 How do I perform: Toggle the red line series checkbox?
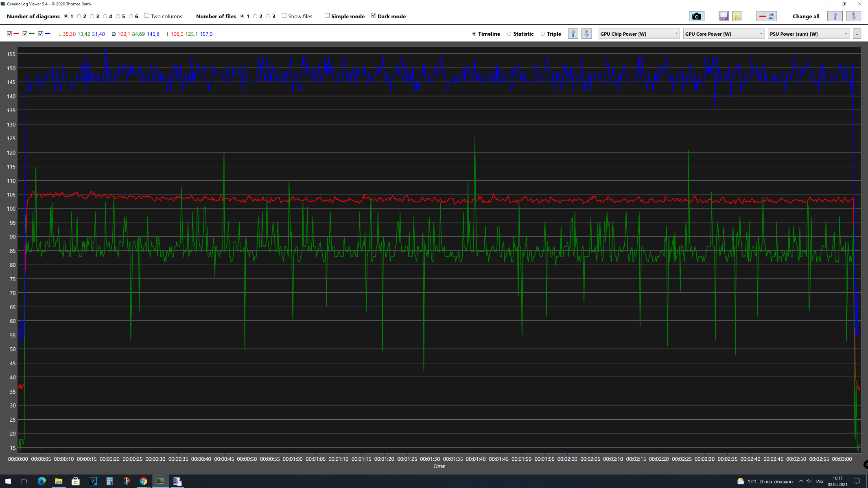coord(9,34)
